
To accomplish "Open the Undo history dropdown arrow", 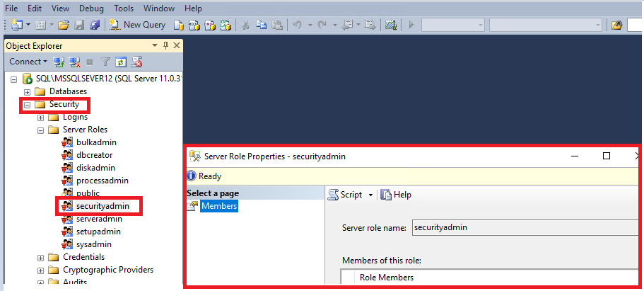I will pos(310,25).
